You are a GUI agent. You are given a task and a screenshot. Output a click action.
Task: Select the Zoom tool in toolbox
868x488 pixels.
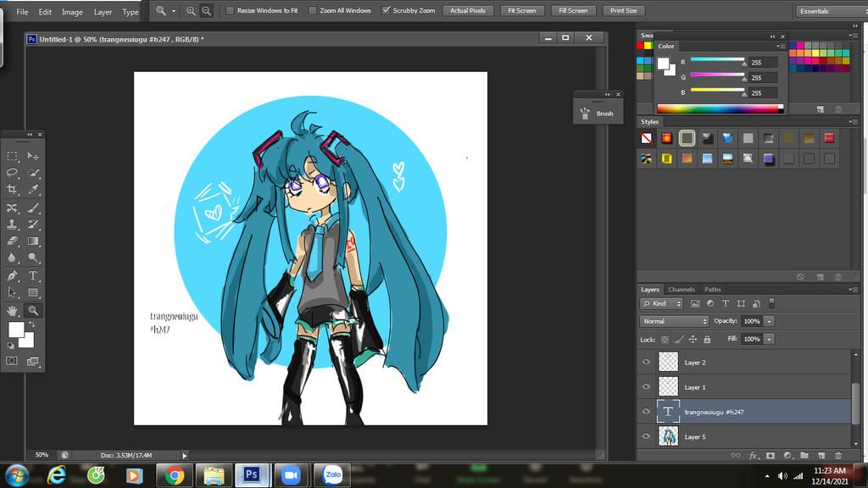tap(33, 310)
